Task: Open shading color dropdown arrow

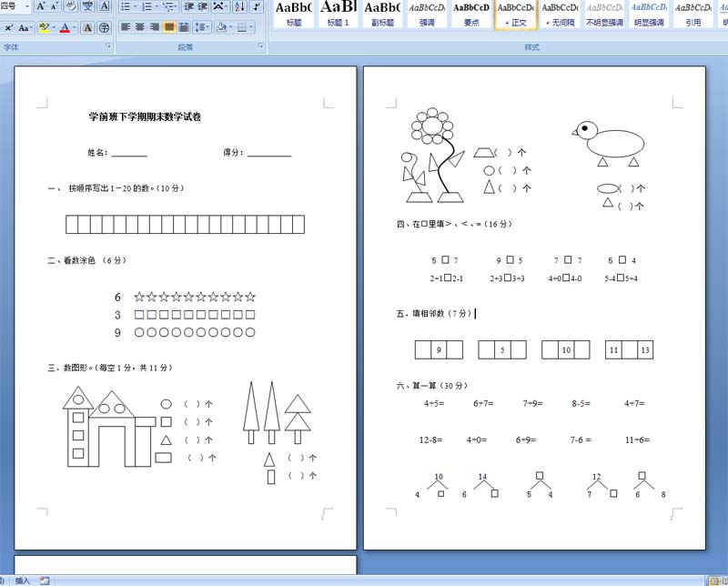Action: click(231, 28)
